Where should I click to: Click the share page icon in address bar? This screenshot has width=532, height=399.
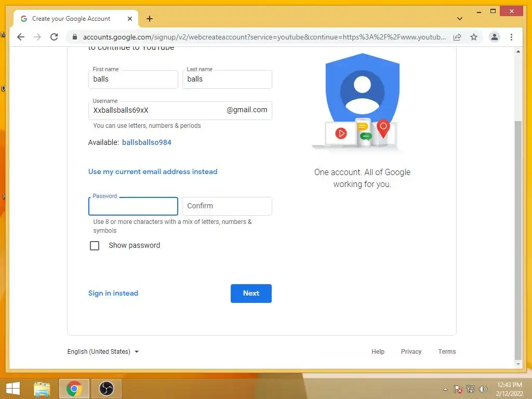pos(457,37)
